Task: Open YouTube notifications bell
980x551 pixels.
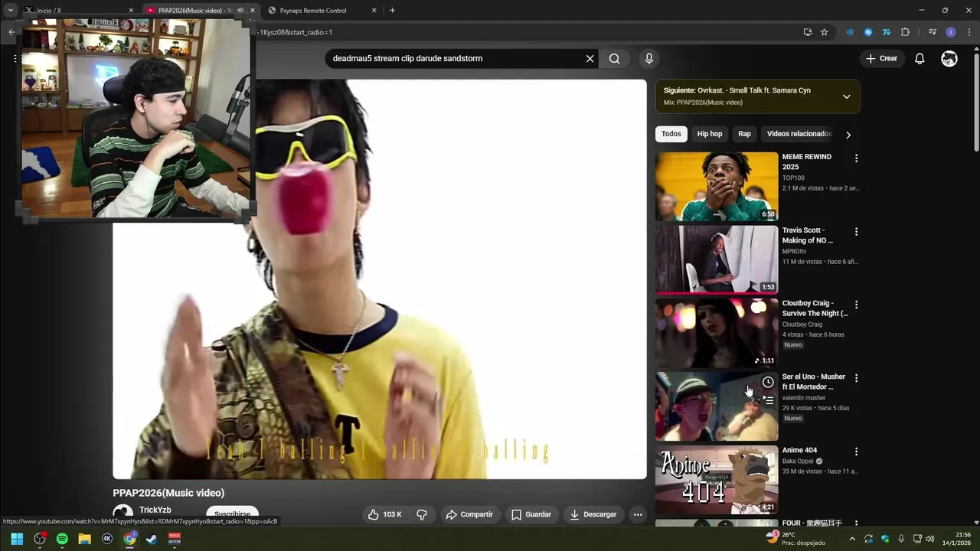Action: (920, 58)
